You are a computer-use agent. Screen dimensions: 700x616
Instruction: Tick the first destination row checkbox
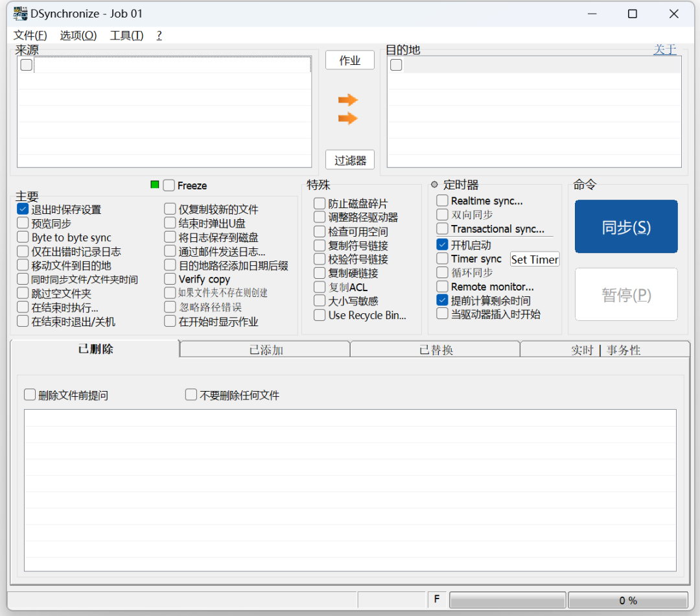[x=396, y=65]
